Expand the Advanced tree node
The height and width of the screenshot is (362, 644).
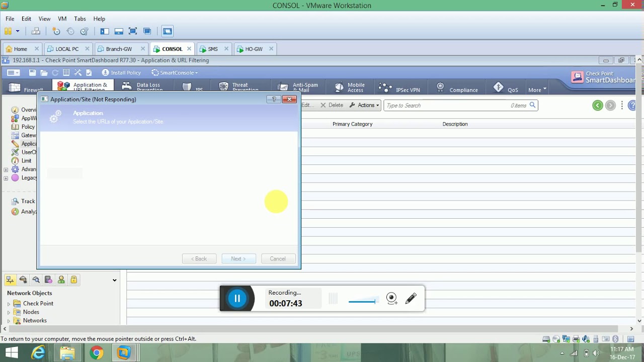6,169
